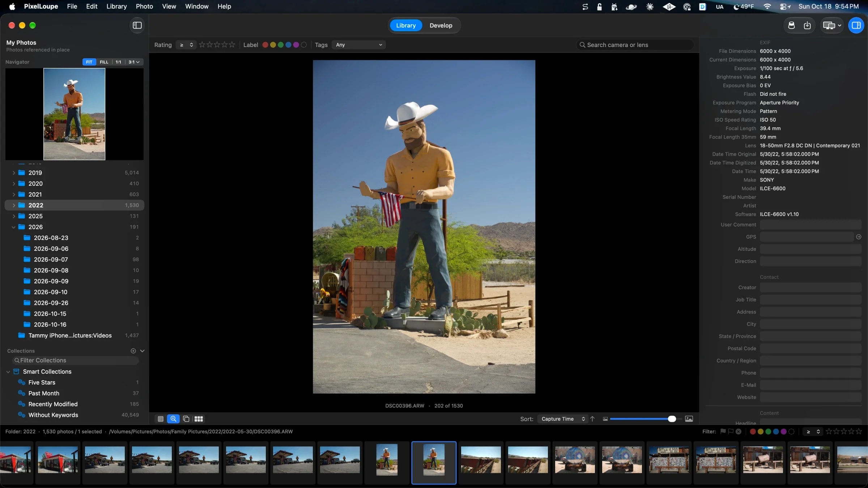
Task: Switch to grid view icon
Action: tap(161, 419)
